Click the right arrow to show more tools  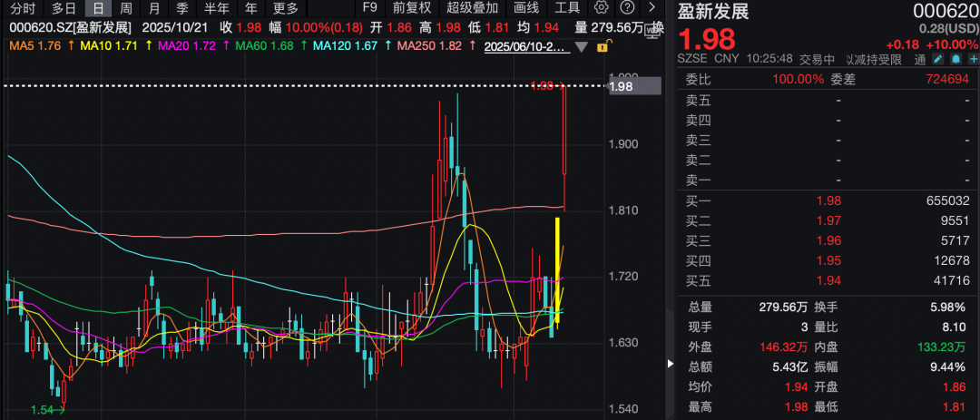tap(652, 8)
